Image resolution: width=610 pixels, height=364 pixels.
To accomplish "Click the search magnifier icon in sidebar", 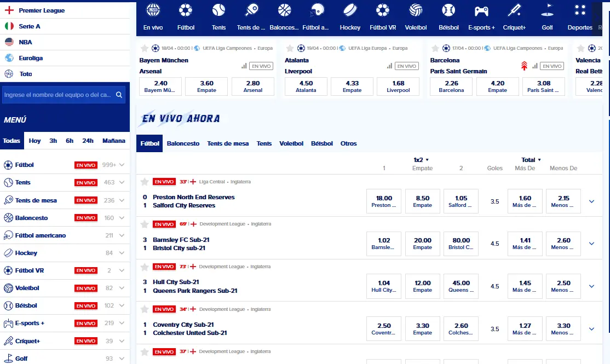I will [119, 95].
